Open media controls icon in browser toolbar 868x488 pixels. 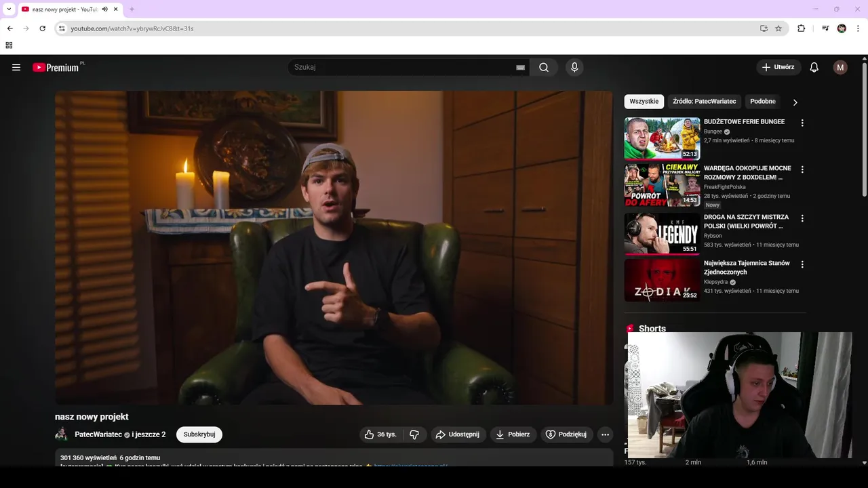[825, 28]
